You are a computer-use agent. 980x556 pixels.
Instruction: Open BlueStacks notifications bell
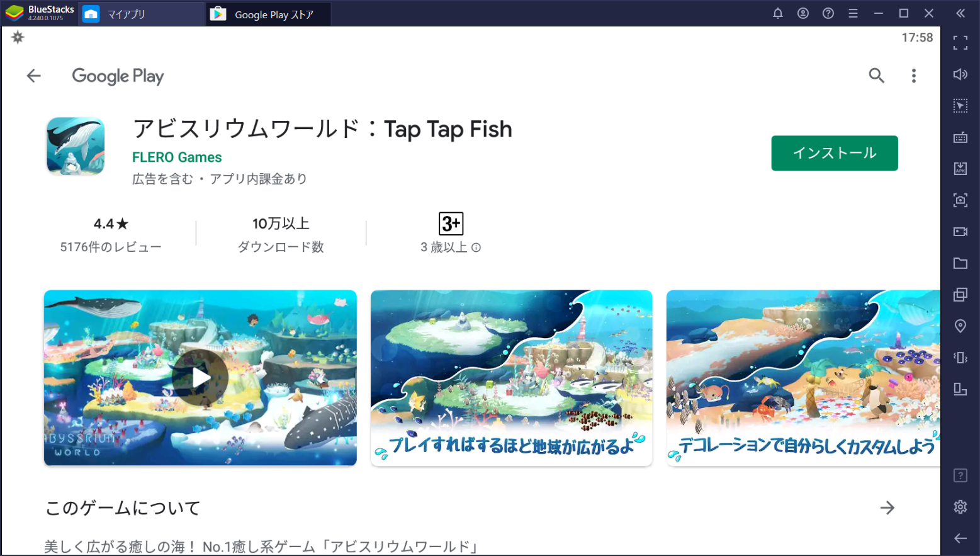[x=778, y=13]
